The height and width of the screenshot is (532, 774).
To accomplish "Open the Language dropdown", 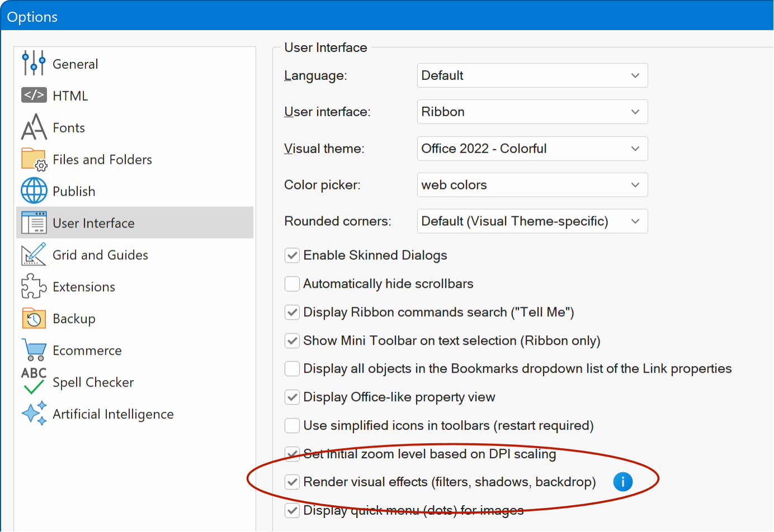I will coord(532,75).
